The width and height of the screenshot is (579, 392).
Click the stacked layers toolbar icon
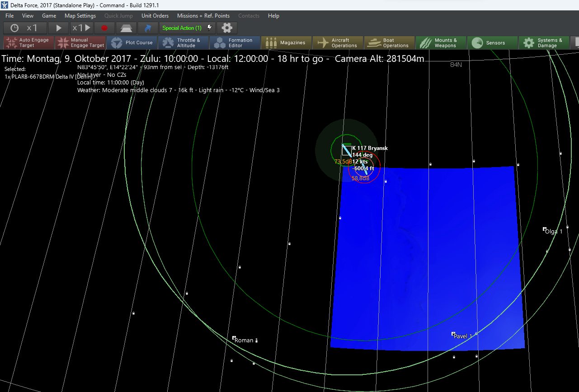(126, 28)
